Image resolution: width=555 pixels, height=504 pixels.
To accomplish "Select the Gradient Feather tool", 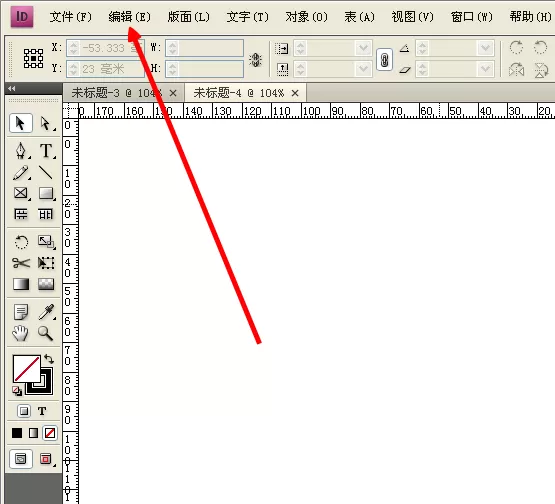I will tap(46, 284).
